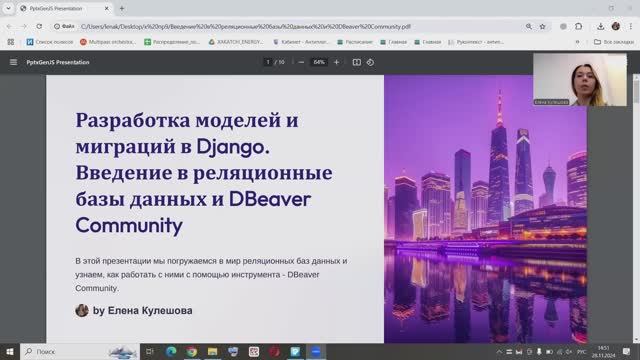The width and height of the screenshot is (640, 360).
Task: Click the author avatar next to Елена Кулешова
Action: [82, 310]
